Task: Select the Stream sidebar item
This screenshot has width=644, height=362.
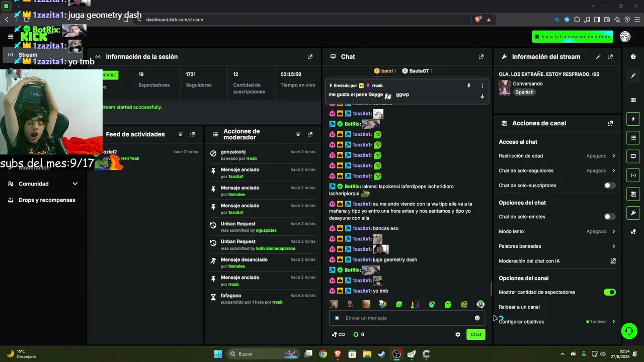Action: [x=43, y=55]
